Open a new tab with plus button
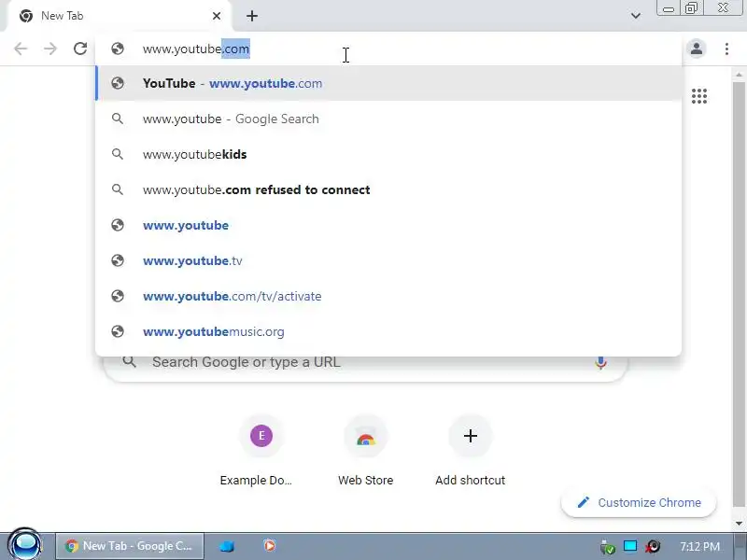 point(252,16)
